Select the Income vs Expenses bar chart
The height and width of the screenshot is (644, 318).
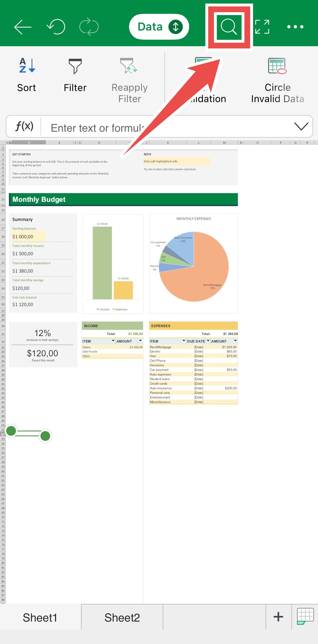113,264
